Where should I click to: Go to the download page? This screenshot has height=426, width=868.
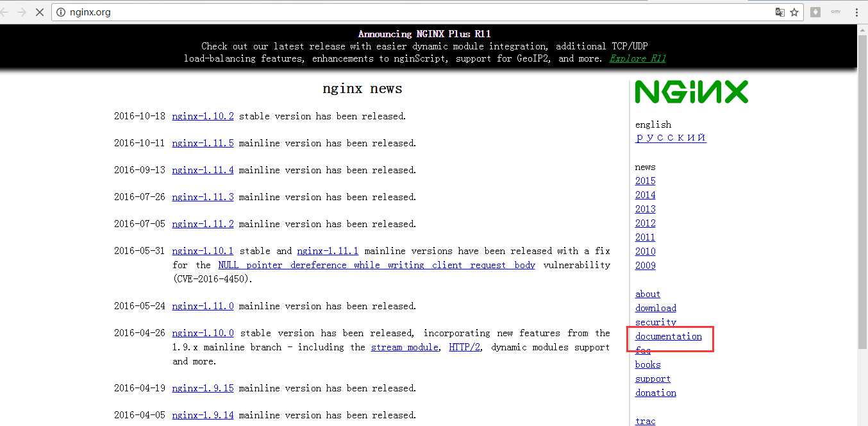point(656,309)
